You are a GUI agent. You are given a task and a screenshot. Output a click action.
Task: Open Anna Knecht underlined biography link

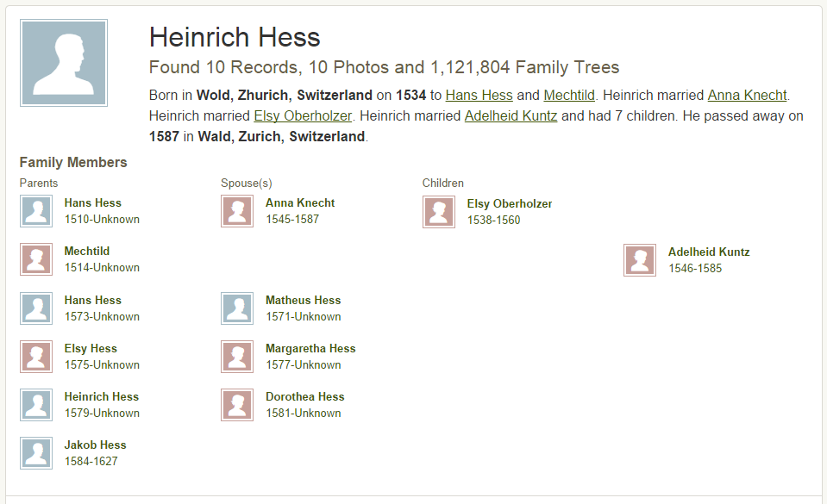pos(747,96)
